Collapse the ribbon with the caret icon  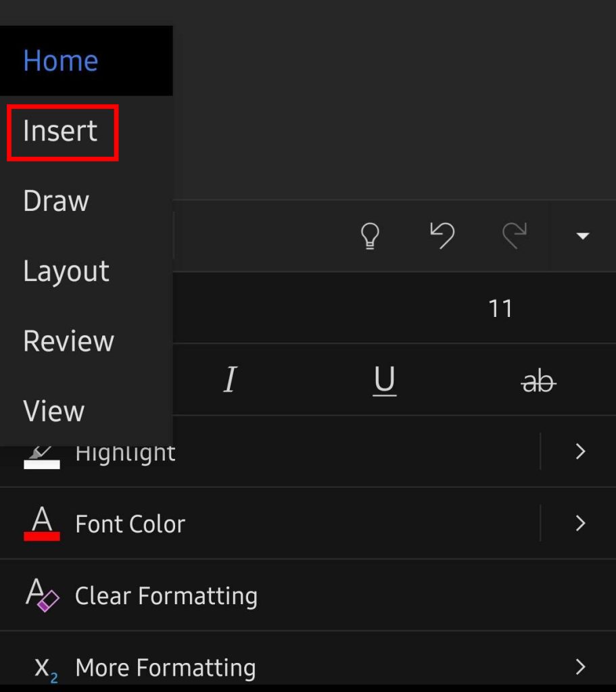coord(582,236)
